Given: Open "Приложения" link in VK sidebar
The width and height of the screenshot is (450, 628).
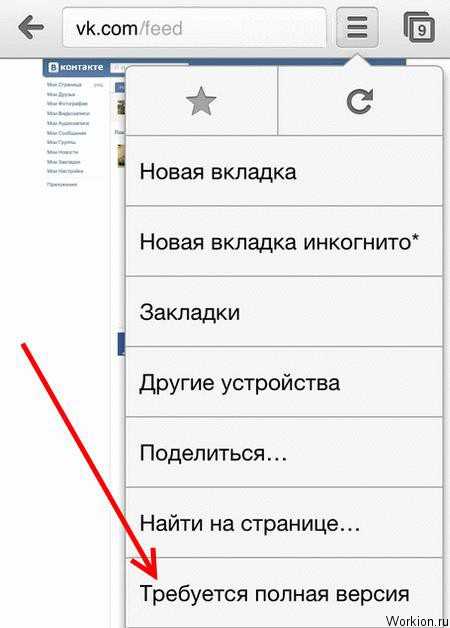Looking at the screenshot, I should [62, 185].
